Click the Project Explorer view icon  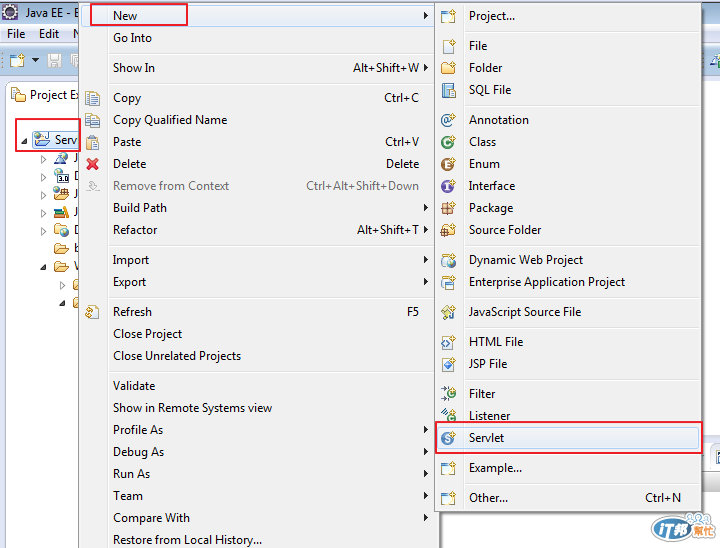(x=18, y=95)
